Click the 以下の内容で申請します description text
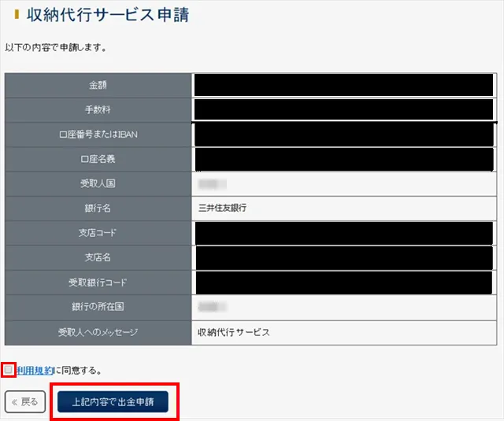This screenshot has width=504, height=421. tap(55, 47)
